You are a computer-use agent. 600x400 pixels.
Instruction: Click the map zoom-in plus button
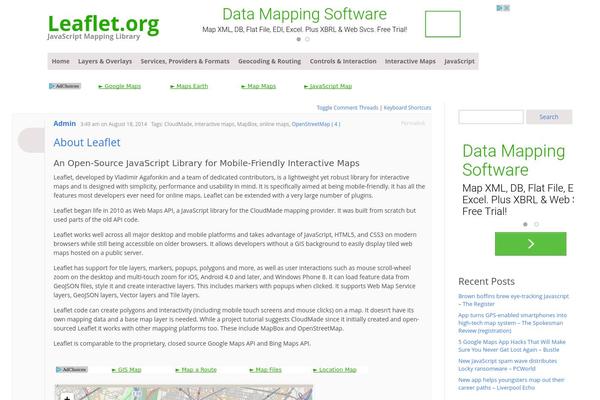[67, 397]
